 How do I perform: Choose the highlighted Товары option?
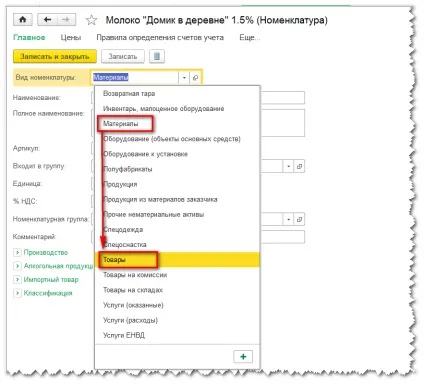[177, 260]
